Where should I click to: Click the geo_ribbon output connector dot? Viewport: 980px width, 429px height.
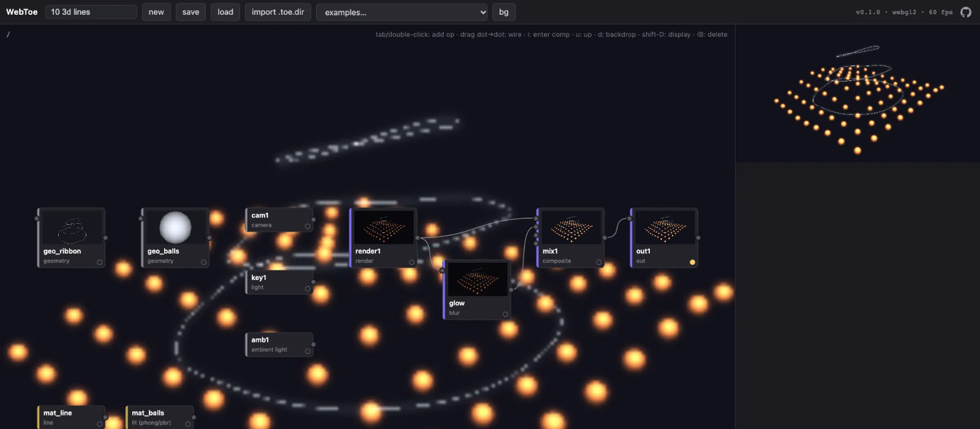tap(105, 238)
